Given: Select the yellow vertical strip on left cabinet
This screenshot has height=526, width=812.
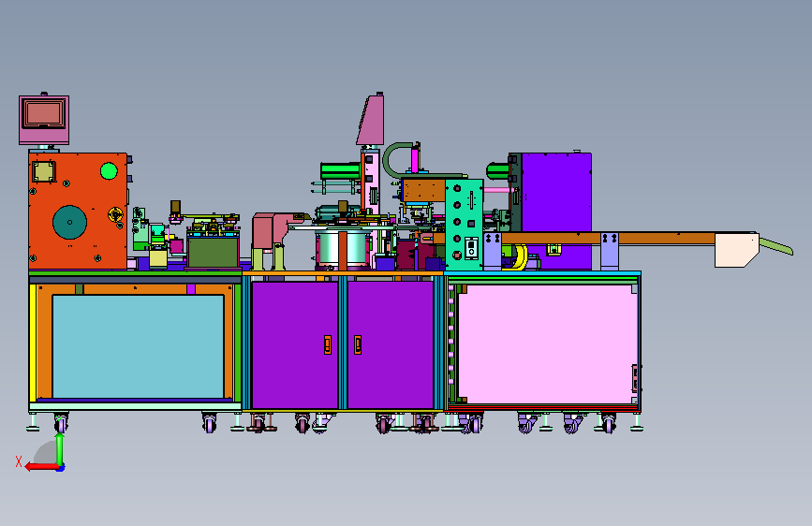Looking at the screenshot, I should [x=33, y=343].
